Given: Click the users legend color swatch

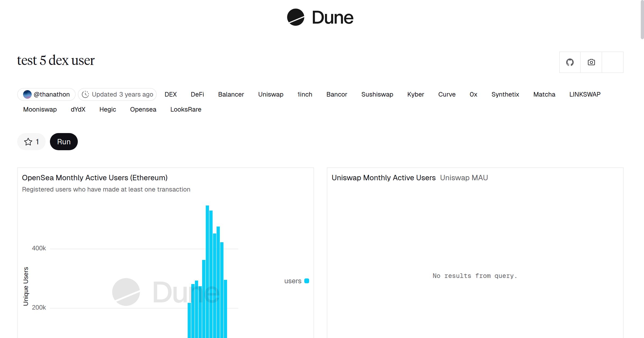Looking at the screenshot, I should coord(307,281).
